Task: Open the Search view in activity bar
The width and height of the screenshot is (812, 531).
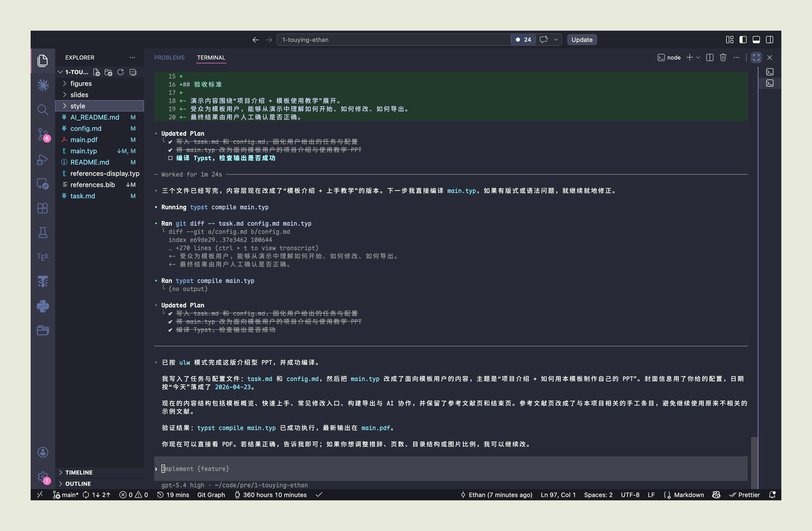Action: (43, 110)
